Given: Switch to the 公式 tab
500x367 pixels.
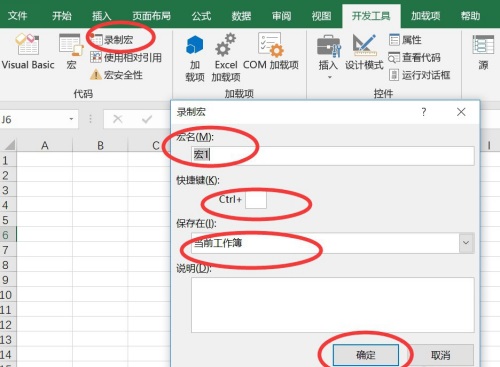Looking at the screenshot, I should point(201,15).
